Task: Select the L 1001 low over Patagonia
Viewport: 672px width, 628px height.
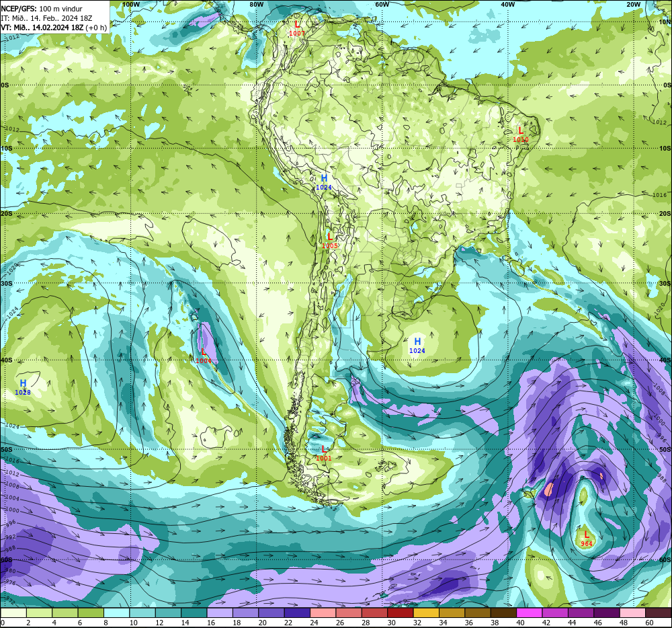Action: pyautogui.click(x=324, y=453)
